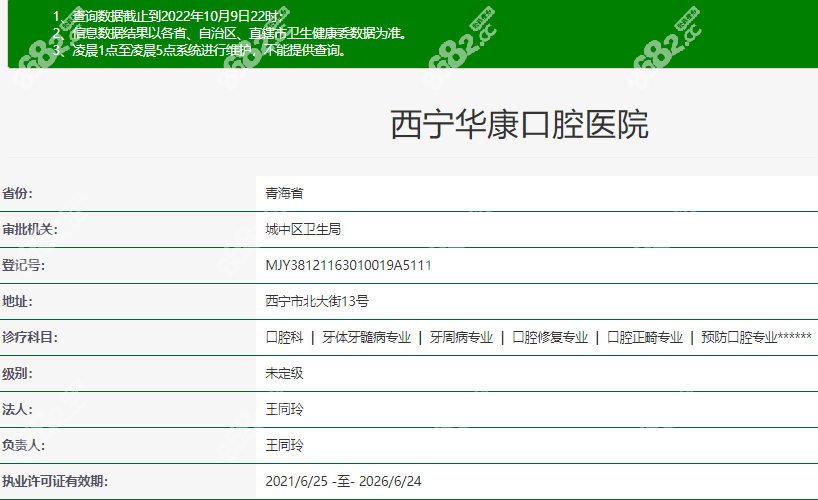
Task: Click notice line 1 about 查询数据截止 date
Action: click(170, 16)
